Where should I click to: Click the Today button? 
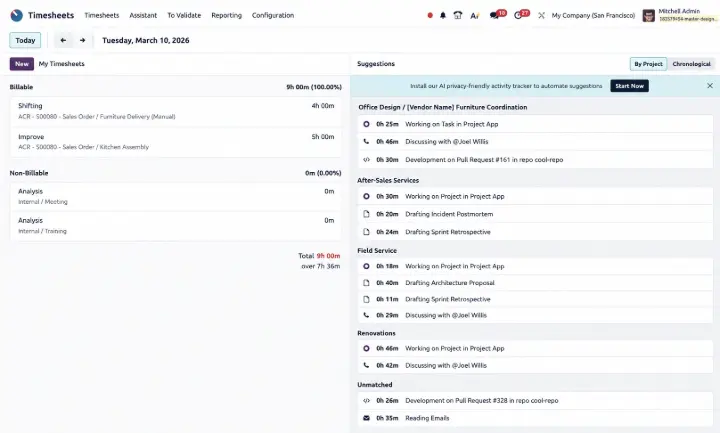25,40
